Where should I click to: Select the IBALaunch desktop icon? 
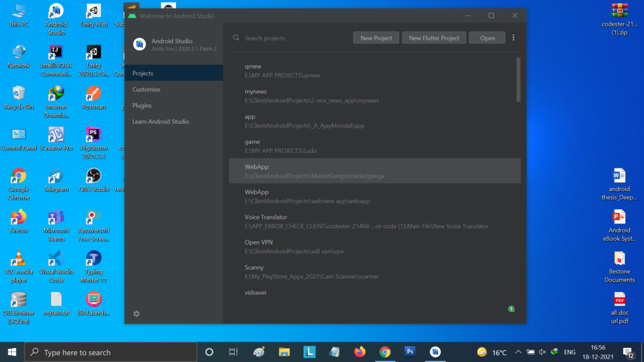point(94,304)
